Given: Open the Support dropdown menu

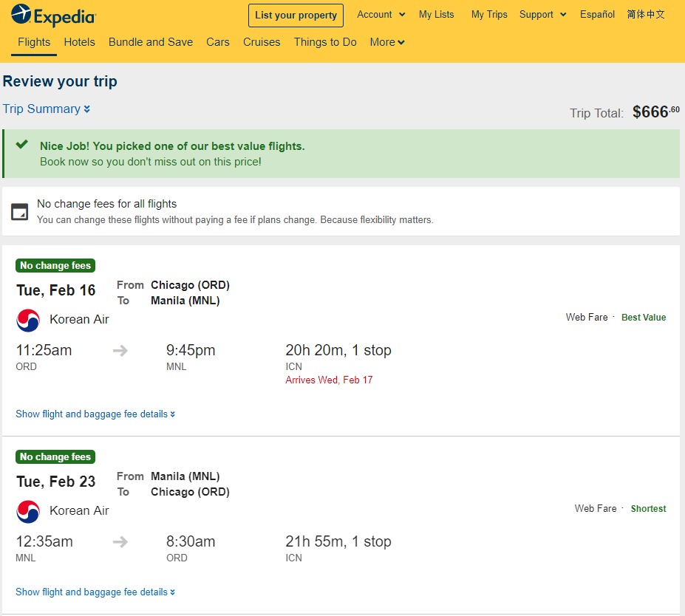Looking at the screenshot, I should pyautogui.click(x=542, y=15).
